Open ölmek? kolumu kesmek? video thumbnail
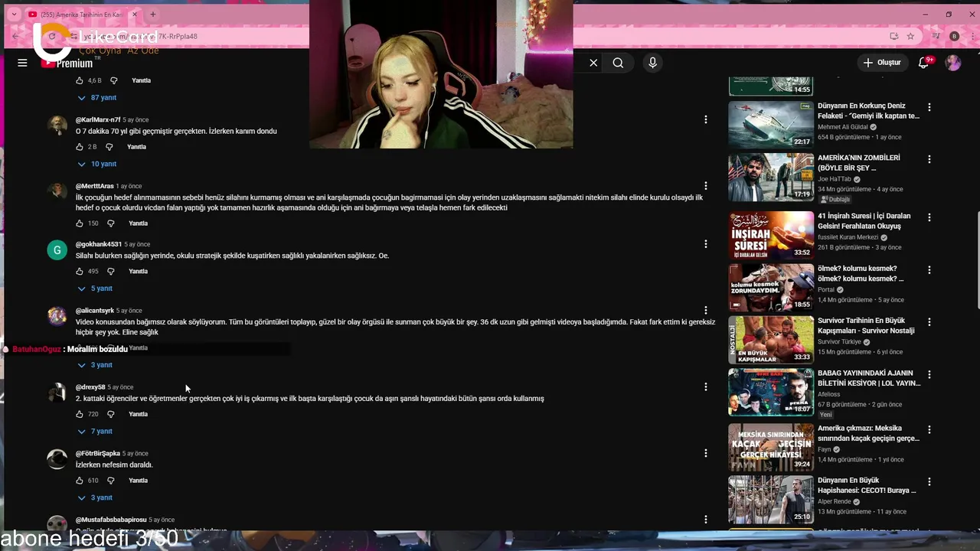This screenshot has height=551, width=980. pyautogui.click(x=771, y=287)
